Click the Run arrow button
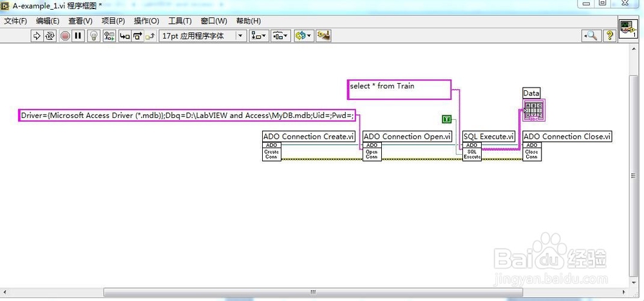 pyautogui.click(x=37, y=36)
